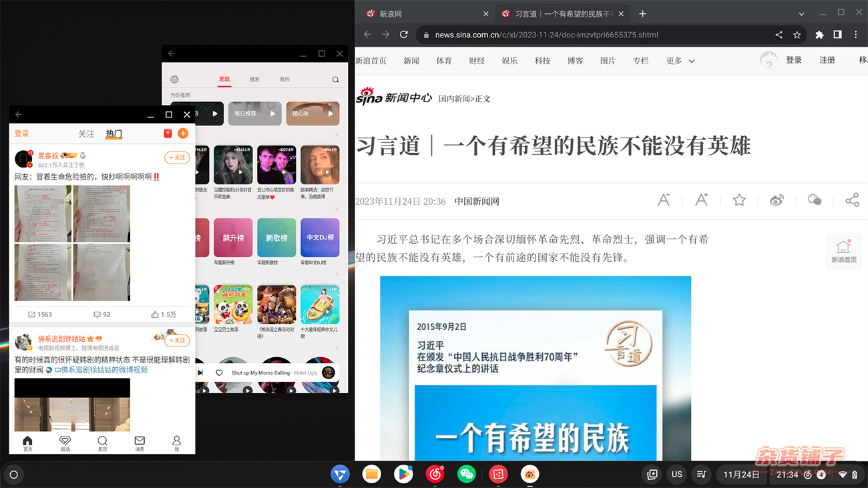Image resolution: width=868 pixels, height=488 pixels.
Task: Open the Weibo 首页 home tab
Action: 27,443
